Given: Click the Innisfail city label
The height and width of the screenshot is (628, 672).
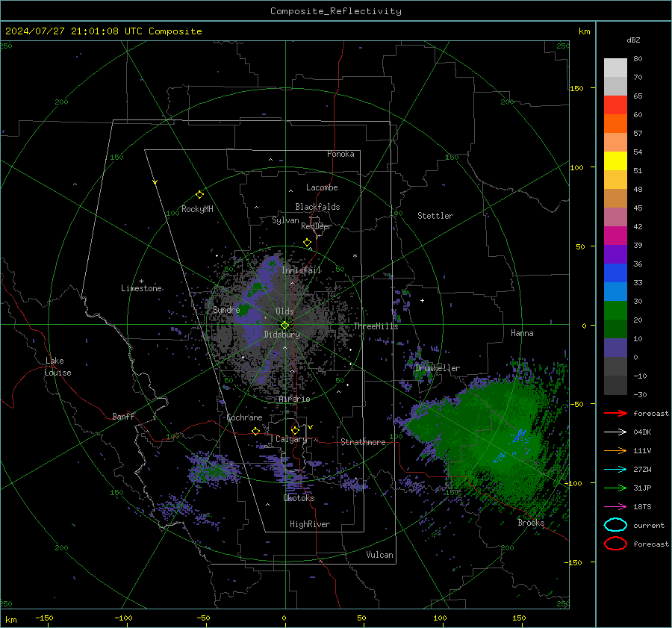Looking at the screenshot, I should click(301, 270).
